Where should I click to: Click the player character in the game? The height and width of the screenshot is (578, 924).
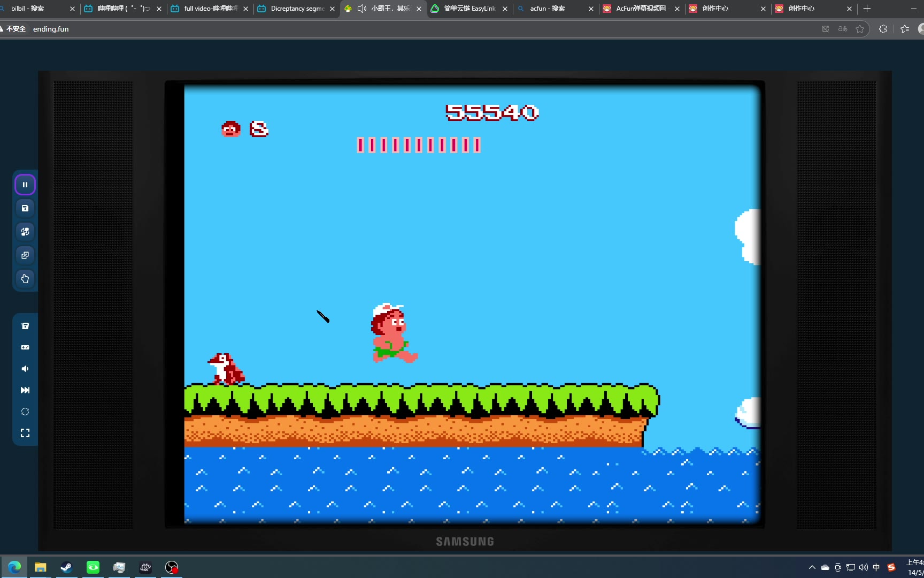[x=394, y=333]
